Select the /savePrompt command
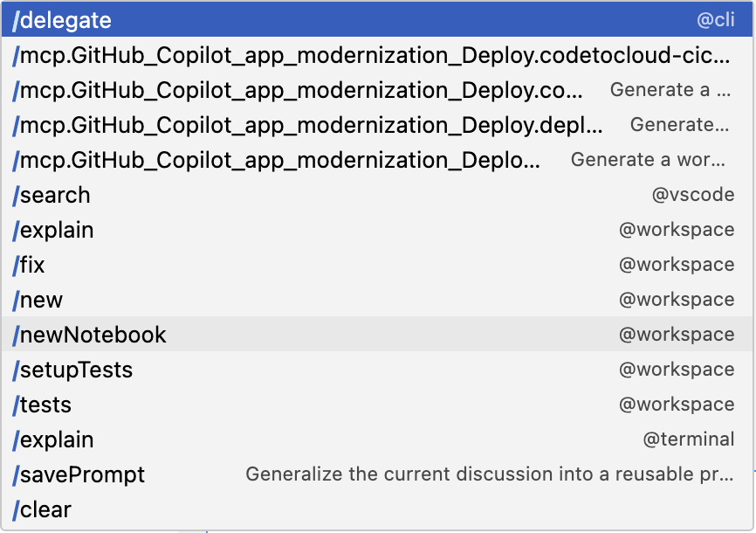Image resolution: width=756 pixels, height=533 pixels. (x=79, y=474)
